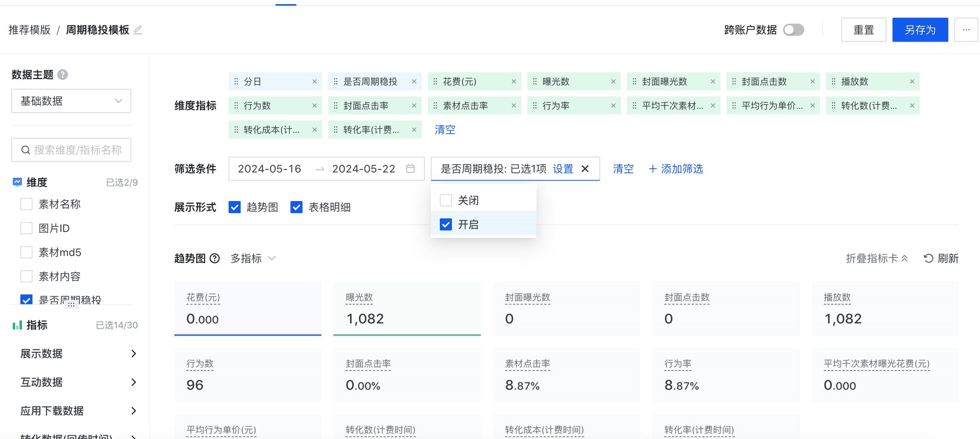Viewport: 980px width, 439px height.
Task: Click the search magnifier in the indicator search
Action: (x=26, y=150)
